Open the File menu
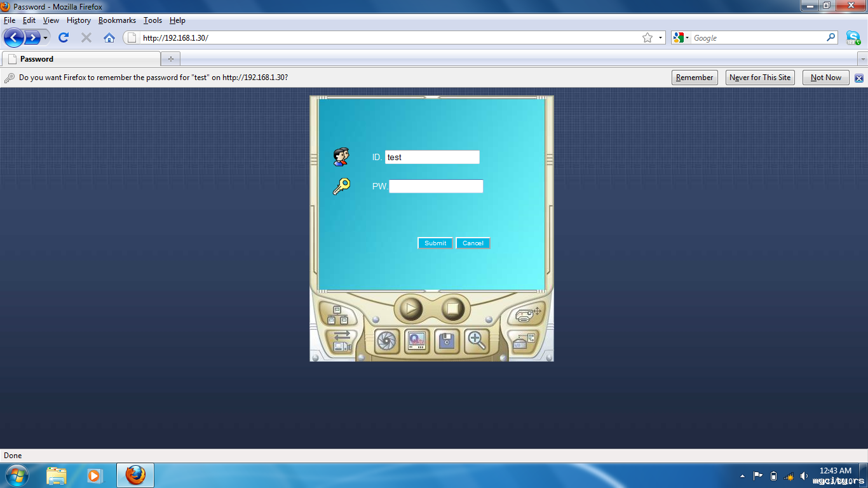 [10, 20]
